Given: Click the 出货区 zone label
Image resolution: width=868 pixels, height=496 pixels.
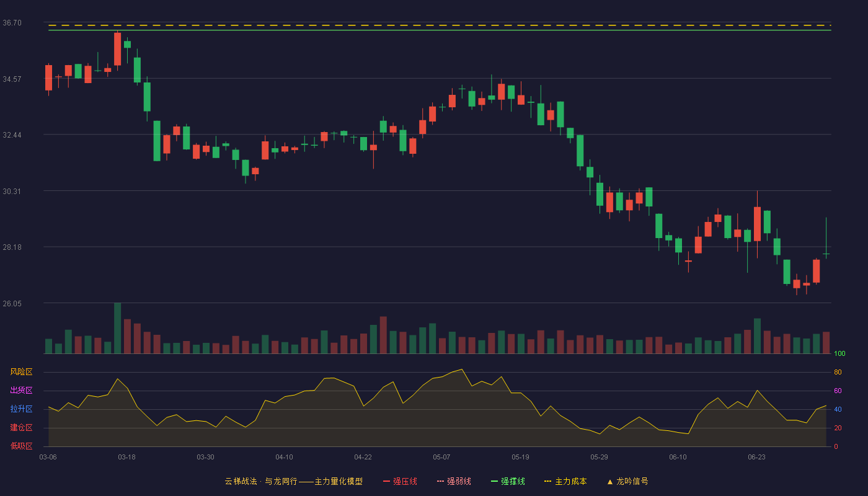Looking at the screenshot, I should point(21,391).
